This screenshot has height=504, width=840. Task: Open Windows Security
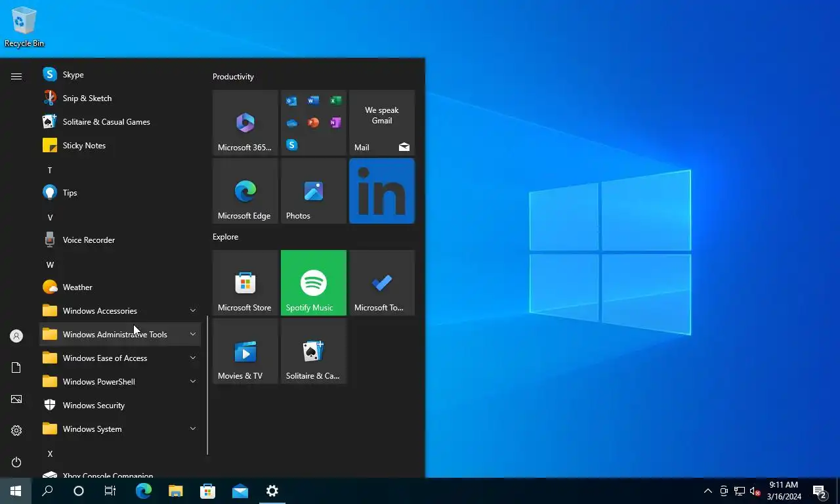click(120, 406)
